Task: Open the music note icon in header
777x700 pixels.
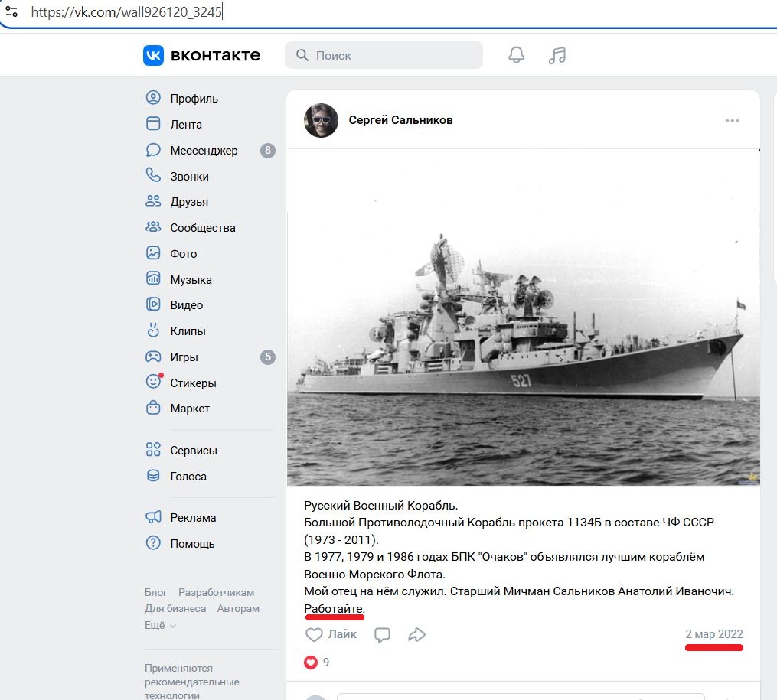Action: click(x=557, y=55)
